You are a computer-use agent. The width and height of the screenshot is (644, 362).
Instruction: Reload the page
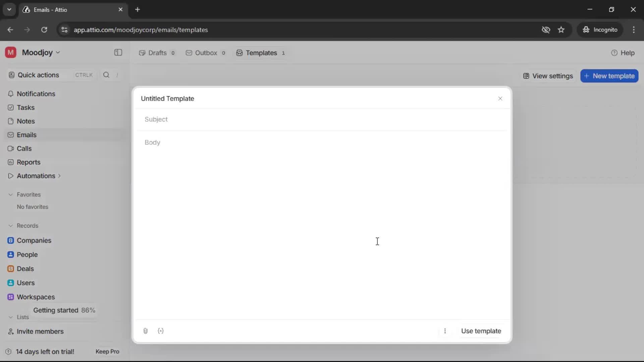click(x=44, y=30)
